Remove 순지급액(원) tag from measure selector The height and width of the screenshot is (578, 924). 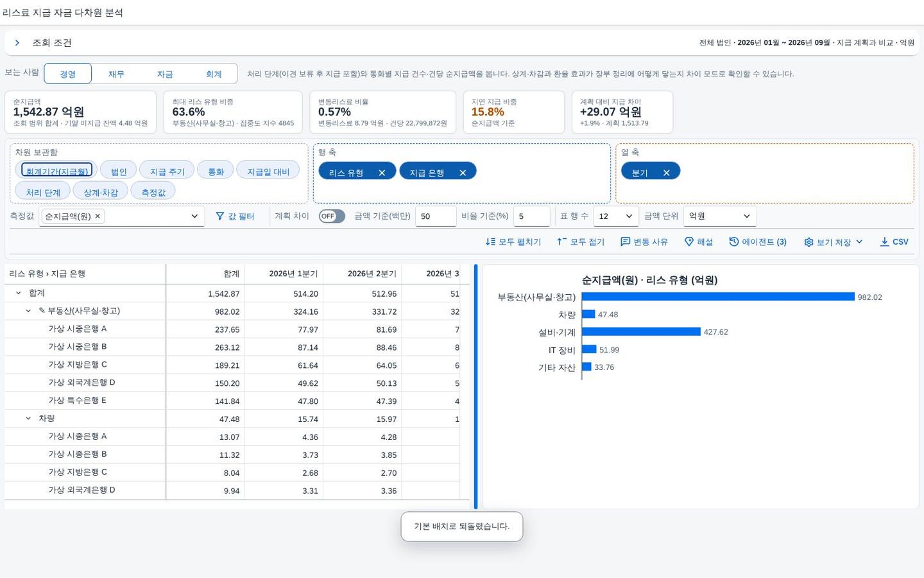pos(98,216)
